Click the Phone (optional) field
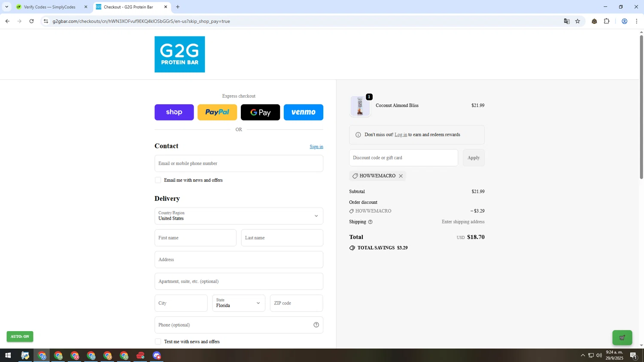The width and height of the screenshot is (644, 362). point(239,325)
